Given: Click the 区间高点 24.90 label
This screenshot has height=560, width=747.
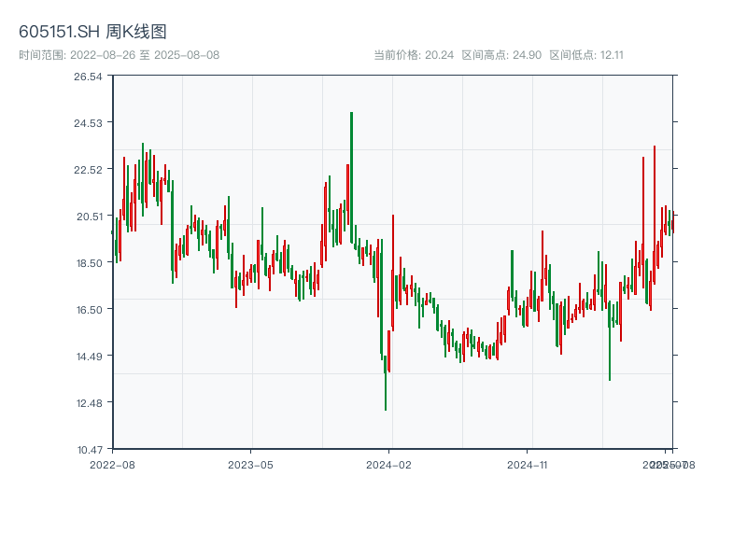Looking at the screenshot, I should point(501,55).
